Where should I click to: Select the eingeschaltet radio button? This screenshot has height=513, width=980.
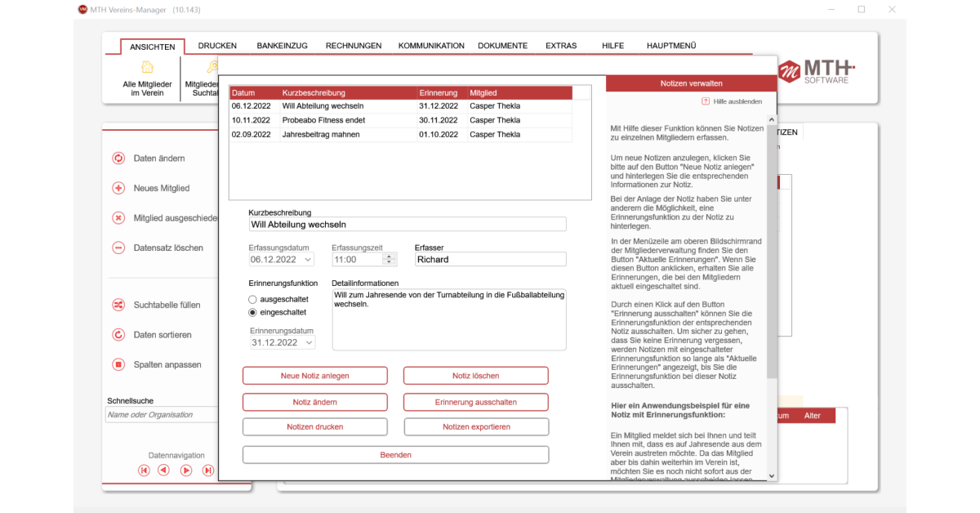(253, 312)
